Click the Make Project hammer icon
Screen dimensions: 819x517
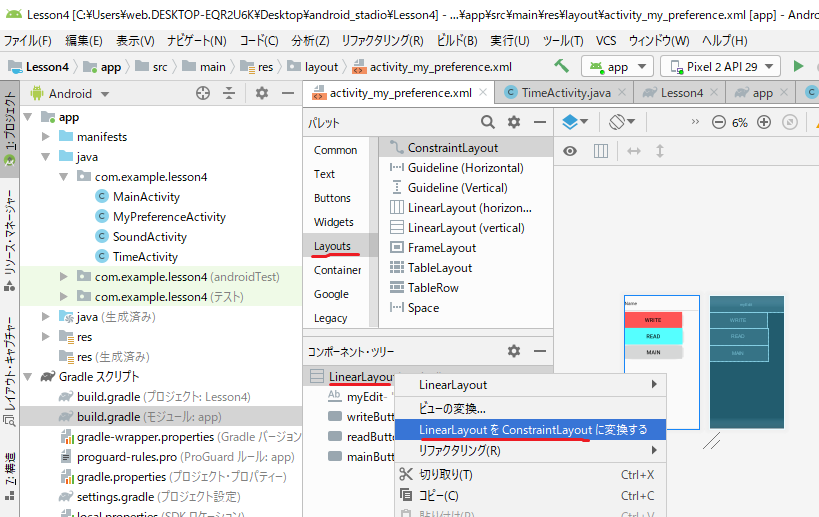click(x=561, y=66)
